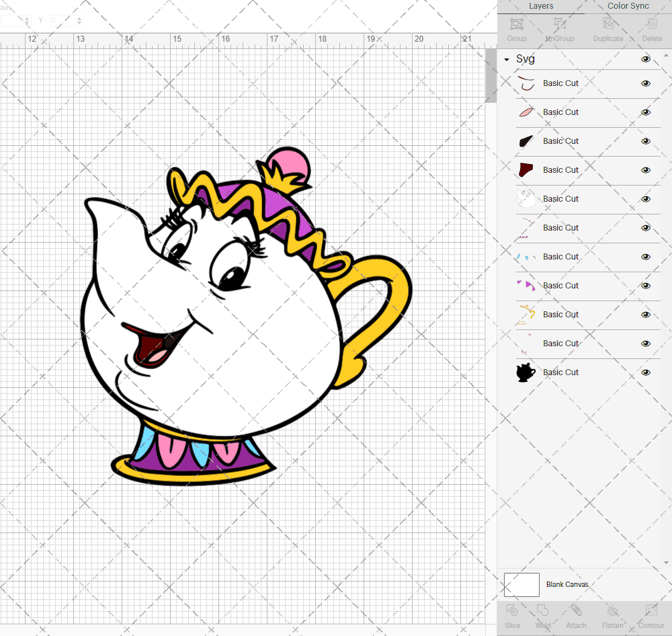The height and width of the screenshot is (636, 672).
Task: Click the Group icon in Layers panel
Action: [x=516, y=24]
